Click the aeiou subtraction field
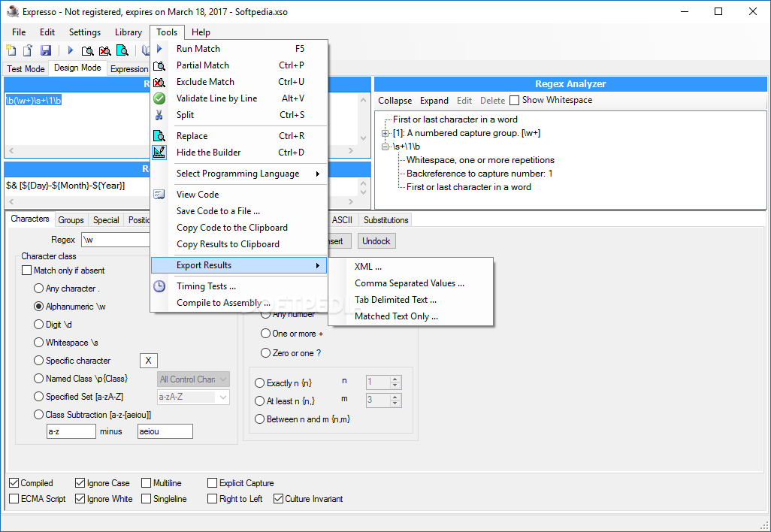The width and height of the screenshot is (771, 532). coord(165,431)
